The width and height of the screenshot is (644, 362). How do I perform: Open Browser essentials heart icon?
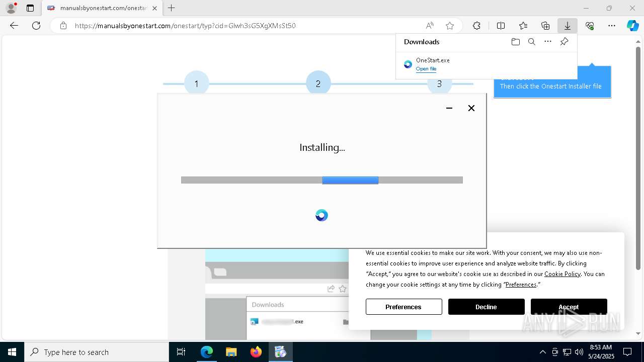click(590, 26)
